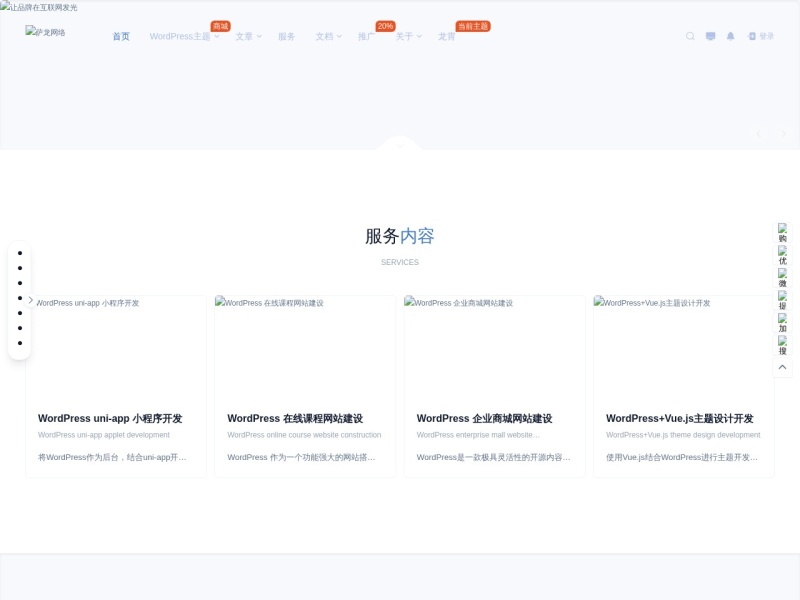The width and height of the screenshot is (800, 600).
Task: Open the 文档 menu item
Action: point(324,36)
